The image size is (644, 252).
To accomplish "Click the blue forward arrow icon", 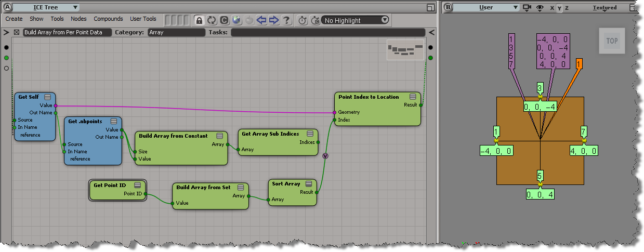I will point(274,20).
